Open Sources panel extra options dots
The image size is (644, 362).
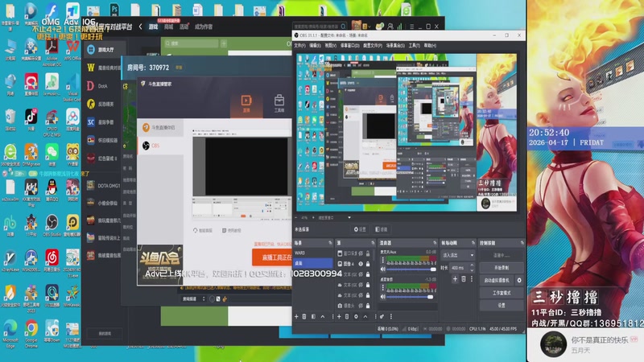[x=375, y=316]
